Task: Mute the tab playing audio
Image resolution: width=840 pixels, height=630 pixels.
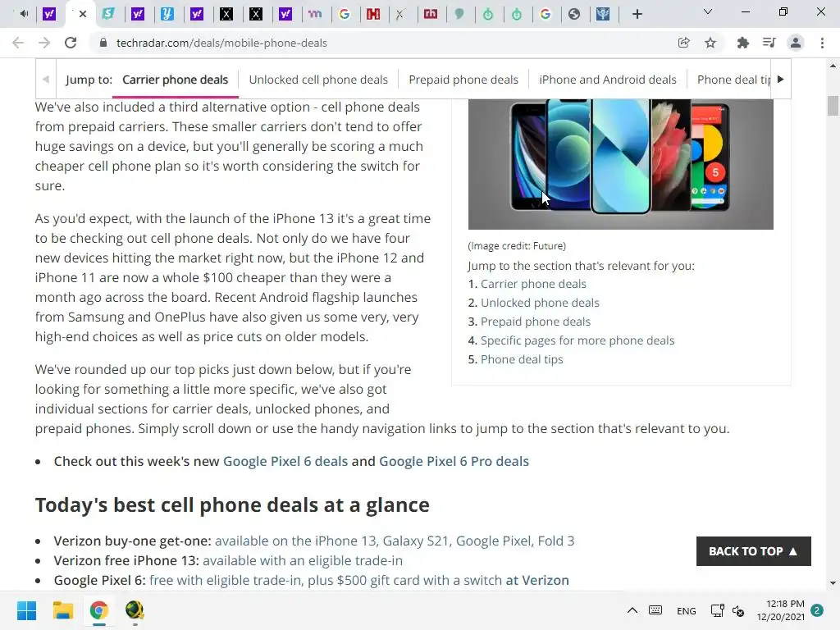Action: [x=24, y=14]
